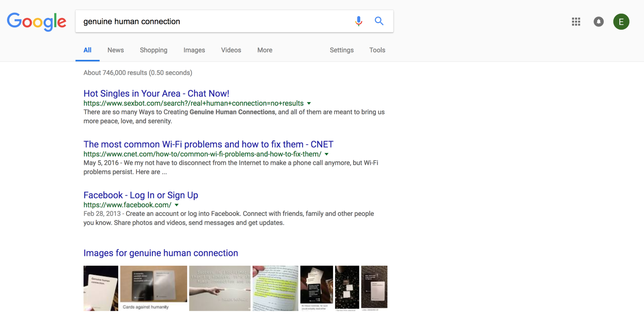Click the facebook.com green URL
The height and width of the screenshot is (314, 644).
[x=127, y=205]
